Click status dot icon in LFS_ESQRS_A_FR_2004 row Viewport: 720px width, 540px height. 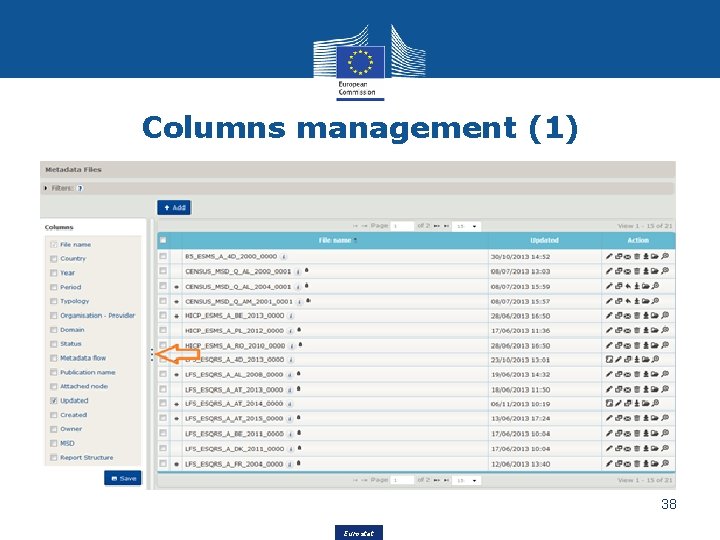[176, 464]
